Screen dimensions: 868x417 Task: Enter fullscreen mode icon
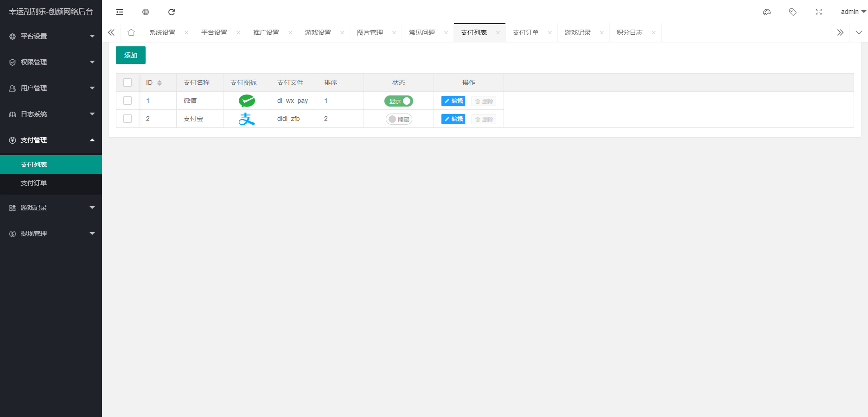pyautogui.click(x=819, y=12)
